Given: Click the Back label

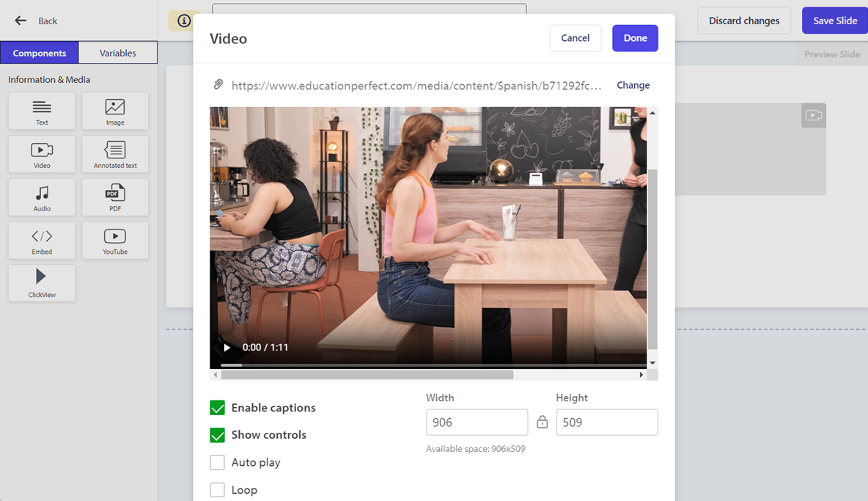Looking at the screenshot, I should (x=48, y=21).
